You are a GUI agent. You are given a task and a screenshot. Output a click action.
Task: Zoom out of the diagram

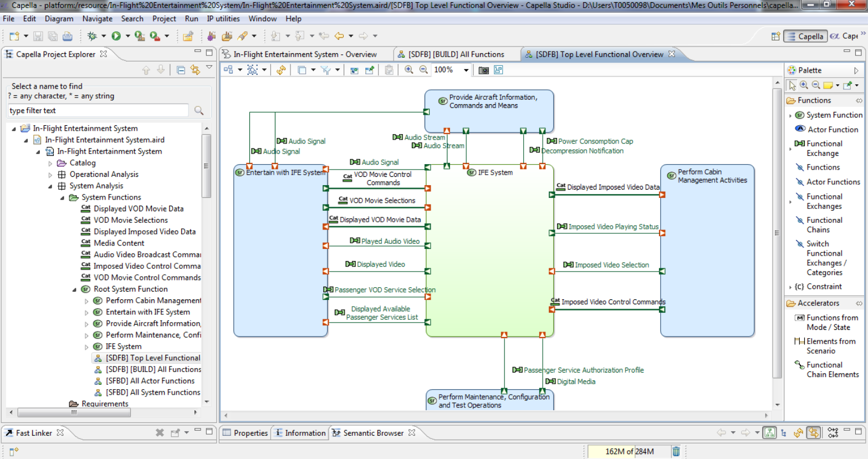[x=423, y=70]
